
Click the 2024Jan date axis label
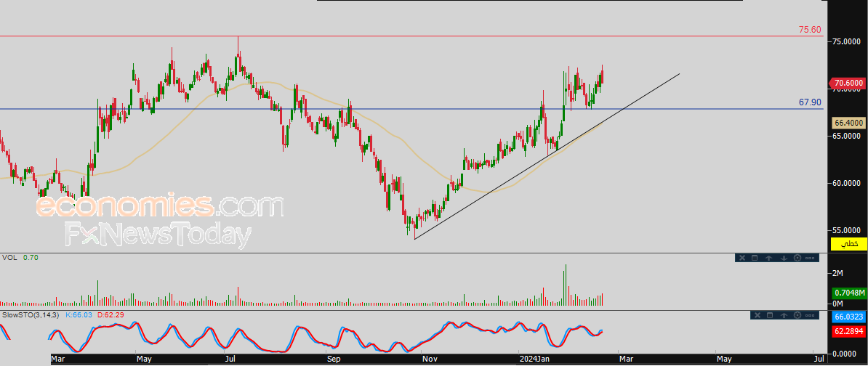[x=535, y=359]
